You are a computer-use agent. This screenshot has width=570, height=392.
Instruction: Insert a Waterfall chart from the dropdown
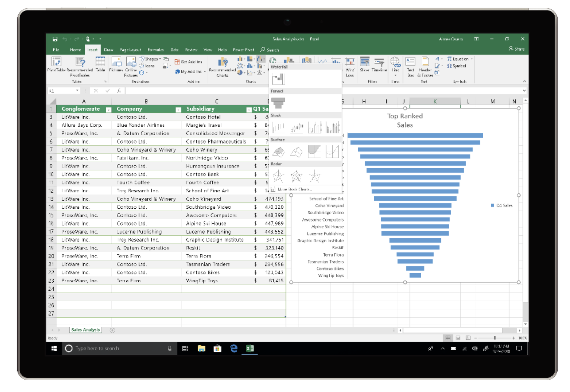pos(278,79)
